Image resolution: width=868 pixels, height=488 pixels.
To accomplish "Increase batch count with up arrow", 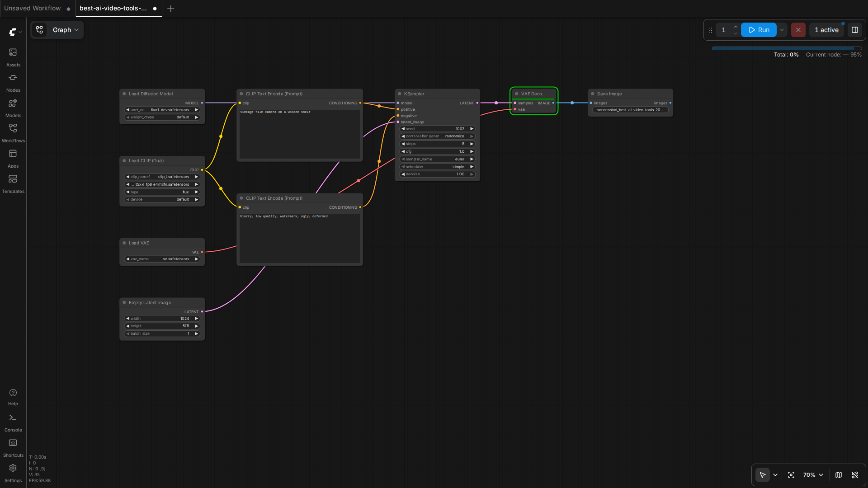I will (736, 27).
